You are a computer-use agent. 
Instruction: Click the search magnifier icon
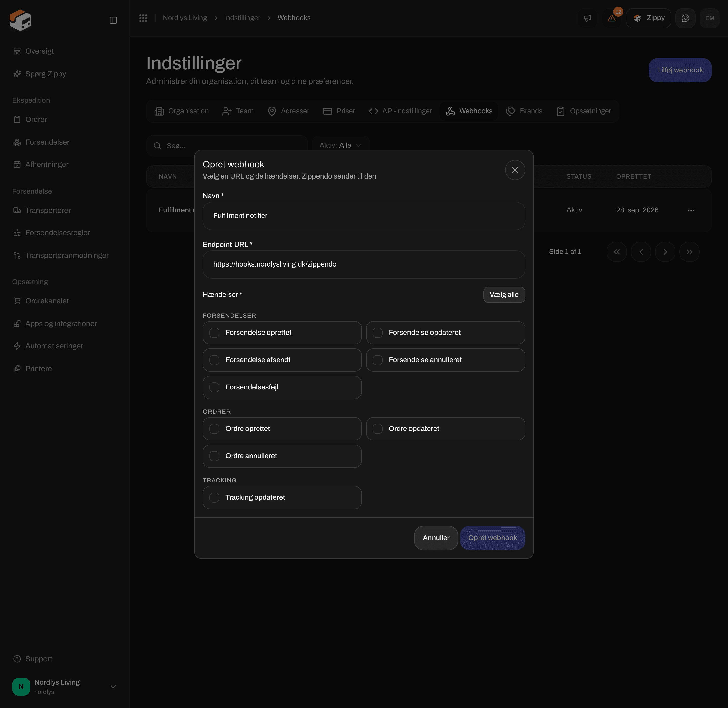[x=157, y=146]
